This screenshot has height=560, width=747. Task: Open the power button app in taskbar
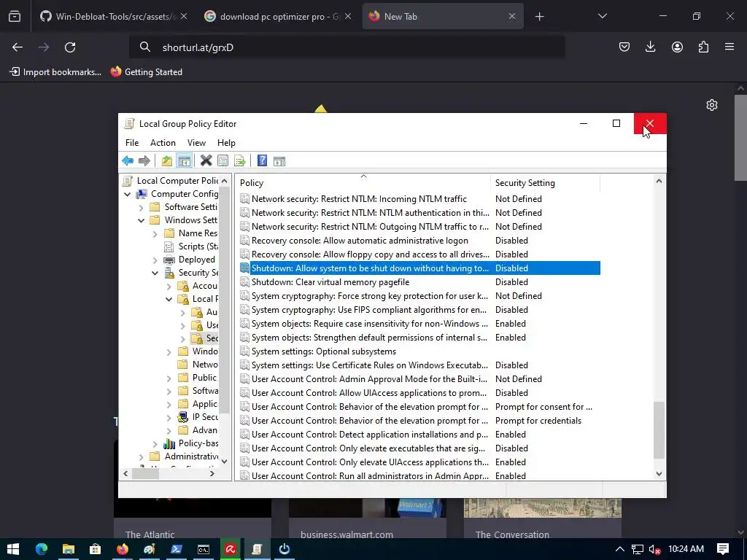285,549
